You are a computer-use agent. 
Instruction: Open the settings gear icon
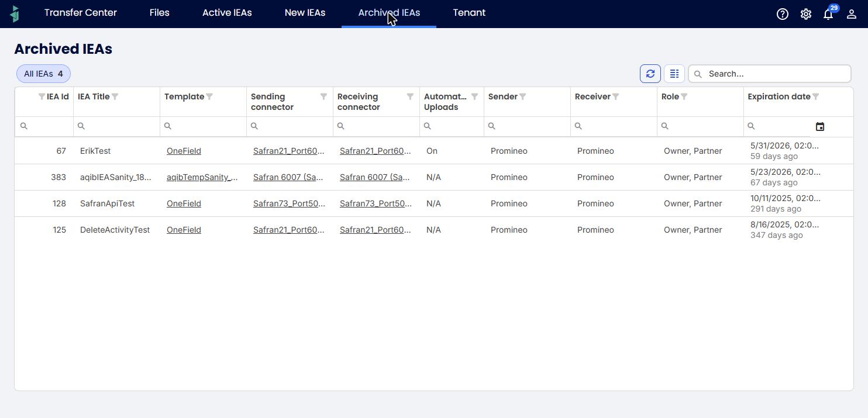point(806,14)
